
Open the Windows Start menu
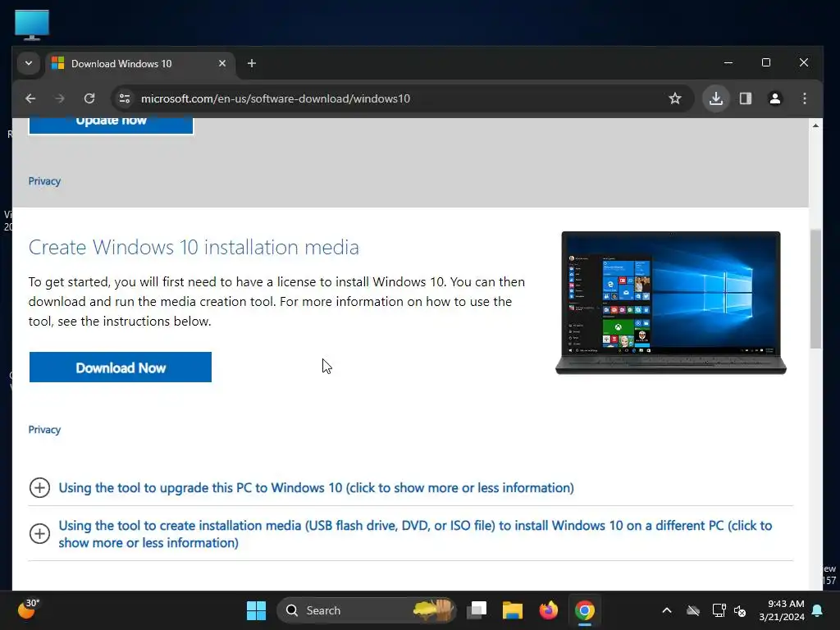pos(256,610)
